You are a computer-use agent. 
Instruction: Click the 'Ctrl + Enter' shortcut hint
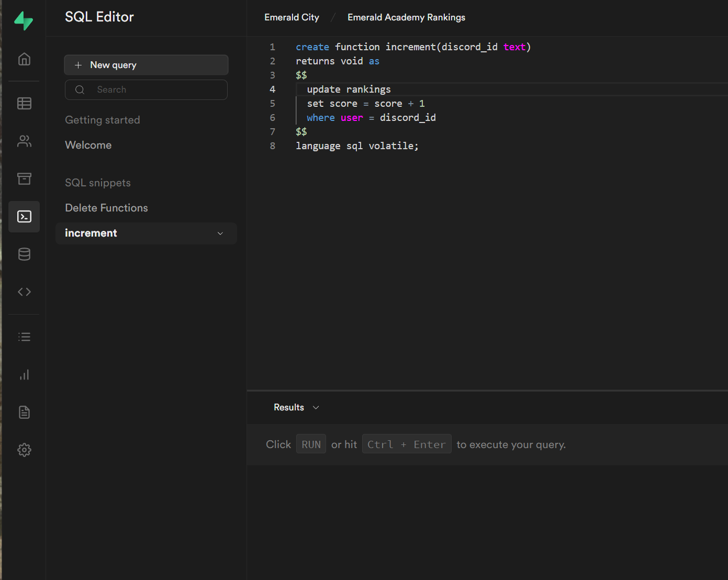click(x=407, y=444)
